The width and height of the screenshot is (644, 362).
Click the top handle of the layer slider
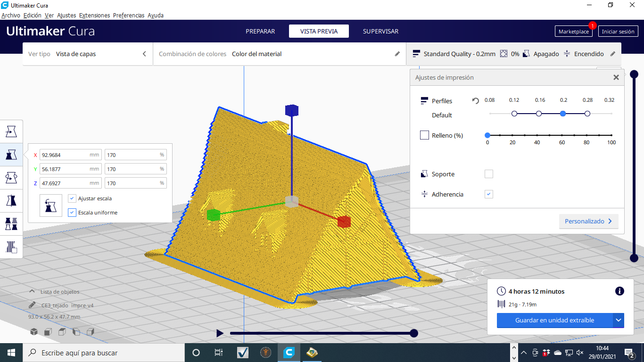tap(634, 74)
